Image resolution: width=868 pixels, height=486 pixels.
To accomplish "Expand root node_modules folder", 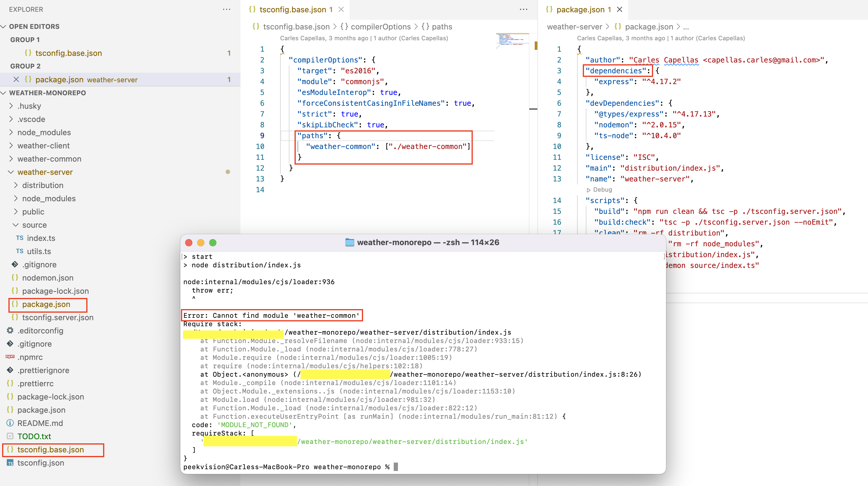I will [11, 132].
